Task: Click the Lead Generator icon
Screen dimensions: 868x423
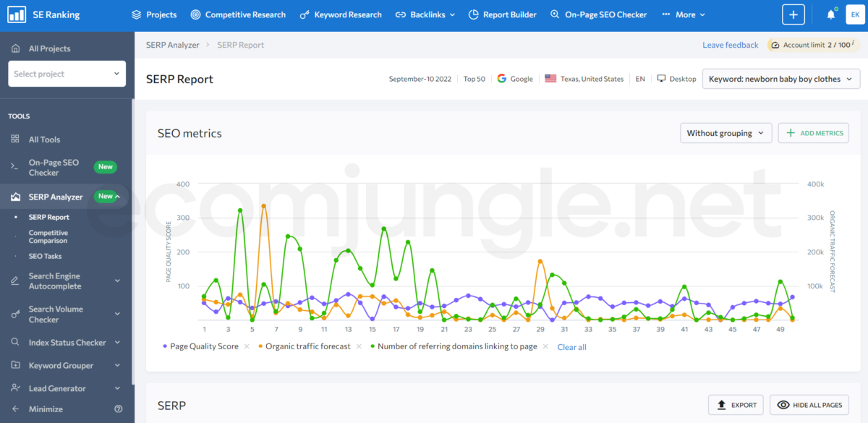Action: [15, 388]
